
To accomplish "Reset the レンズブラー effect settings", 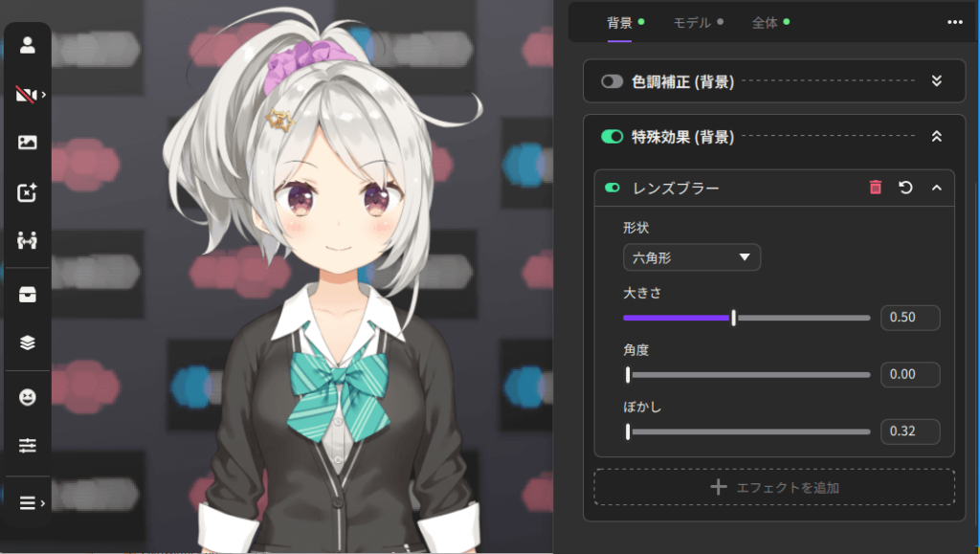I will tap(905, 188).
